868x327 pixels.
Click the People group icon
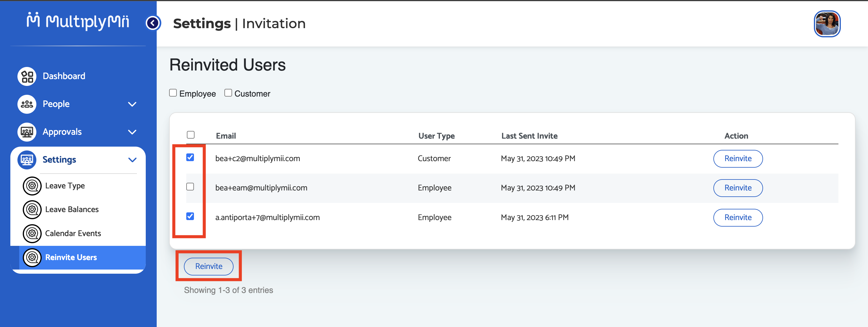click(x=27, y=104)
